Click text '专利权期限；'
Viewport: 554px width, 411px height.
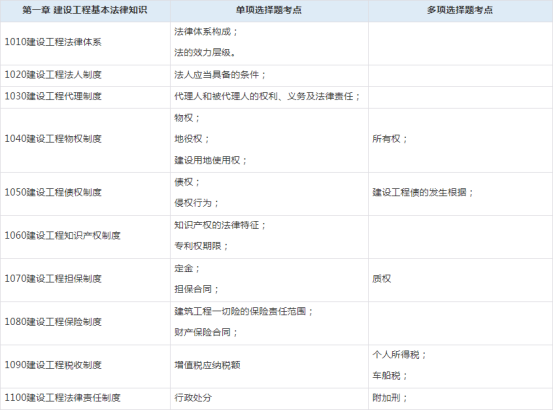(202, 246)
